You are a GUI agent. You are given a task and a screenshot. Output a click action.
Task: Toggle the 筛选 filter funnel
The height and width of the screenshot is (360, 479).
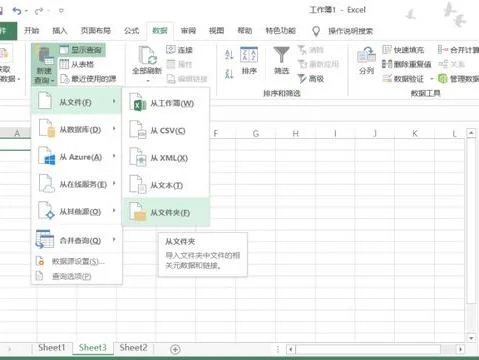(x=281, y=61)
